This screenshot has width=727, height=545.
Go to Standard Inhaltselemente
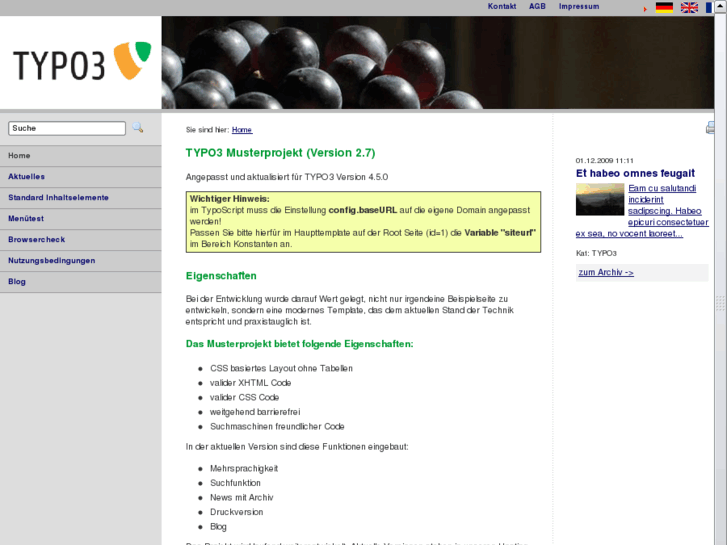tap(81, 198)
